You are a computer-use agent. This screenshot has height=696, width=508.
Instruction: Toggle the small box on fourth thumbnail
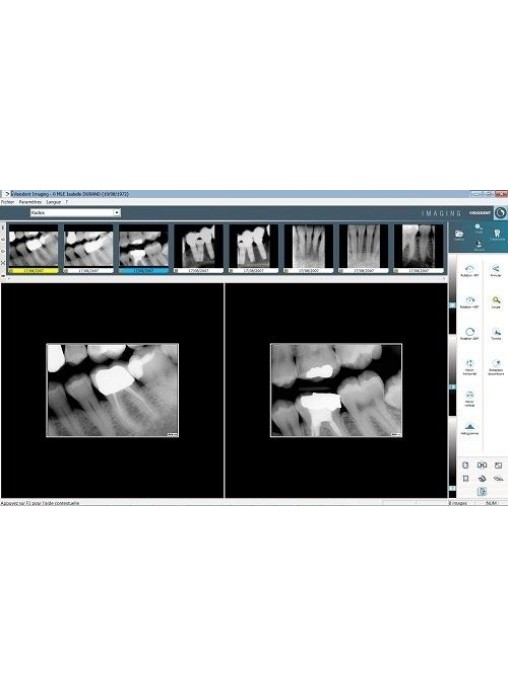176,270
